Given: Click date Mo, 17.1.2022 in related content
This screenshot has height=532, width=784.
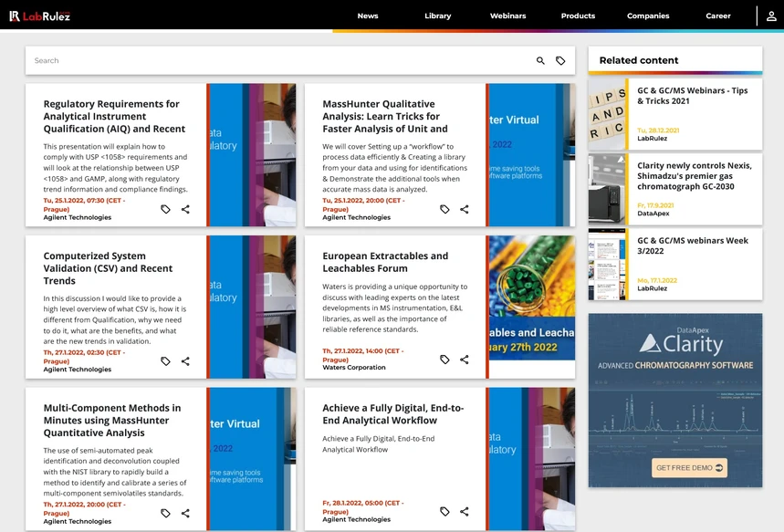Looking at the screenshot, I should [657, 280].
